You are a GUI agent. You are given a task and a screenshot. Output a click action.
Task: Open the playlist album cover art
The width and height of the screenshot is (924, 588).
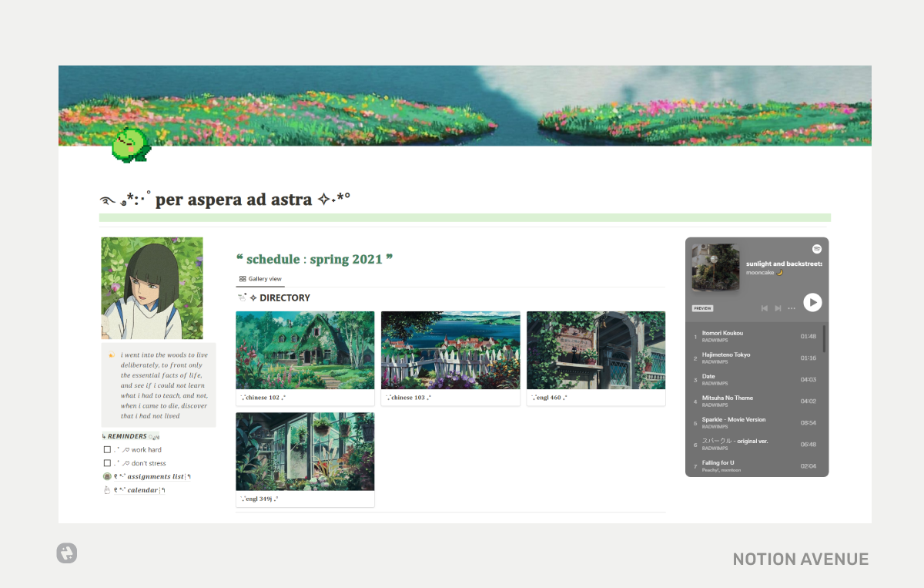[715, 267]
